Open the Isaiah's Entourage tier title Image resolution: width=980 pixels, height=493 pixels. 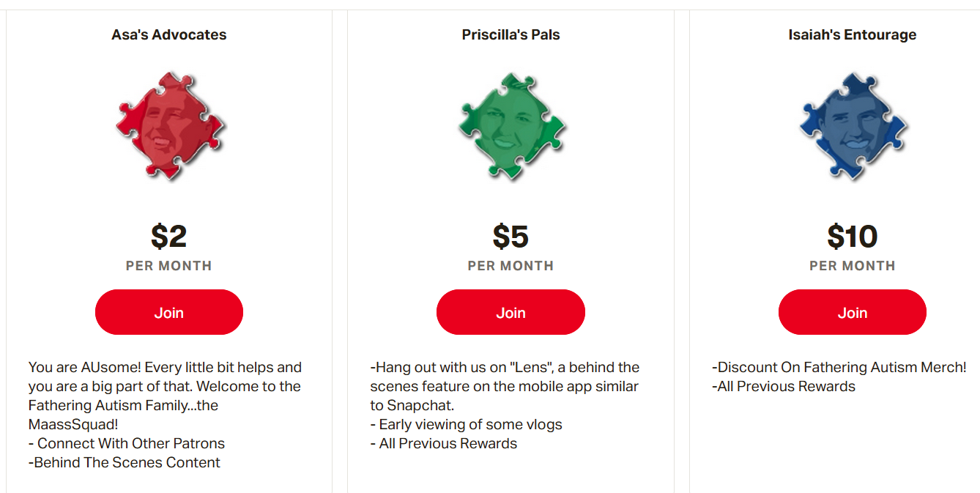[853, 34]
